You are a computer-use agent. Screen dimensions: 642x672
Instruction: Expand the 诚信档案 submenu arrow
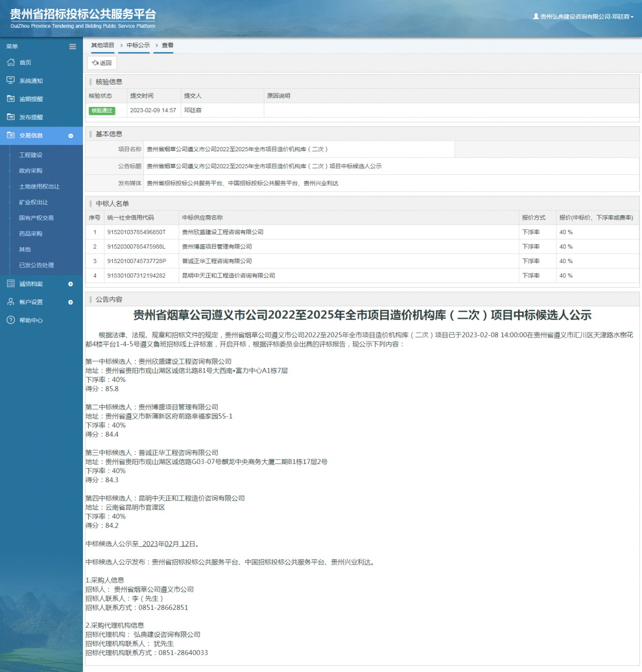pos(71,284)
